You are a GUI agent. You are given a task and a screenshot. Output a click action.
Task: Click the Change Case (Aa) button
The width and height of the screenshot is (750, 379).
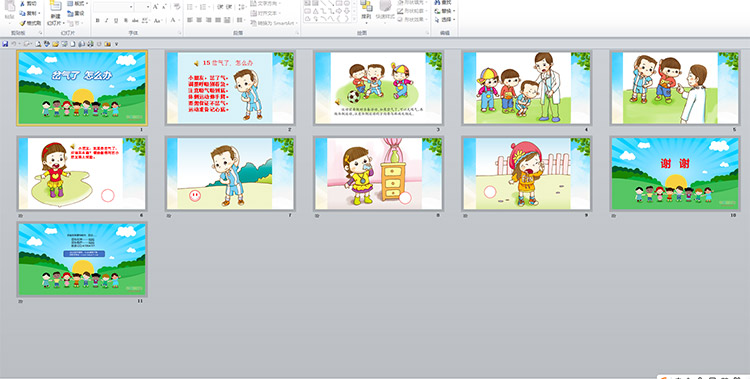coord(158,21)
